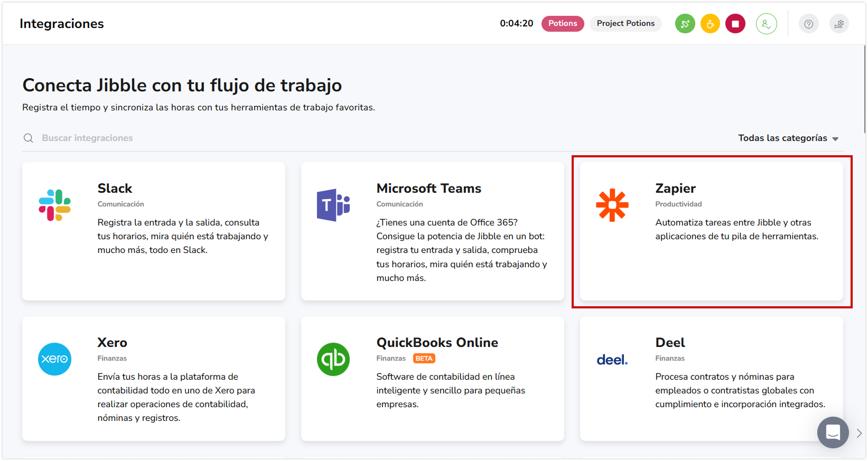Click the BETA badge on QuickBooks
The width and height of the screenshot is (868, 461).
coord(424,359)
